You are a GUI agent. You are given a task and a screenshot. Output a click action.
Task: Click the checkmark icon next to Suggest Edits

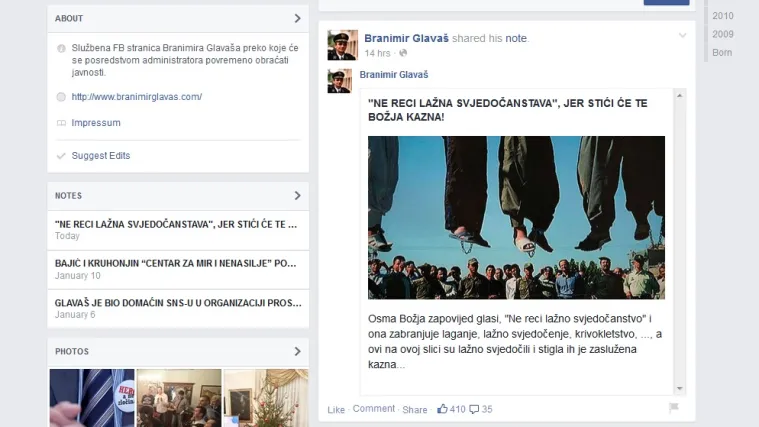click(x=61, y=156)
